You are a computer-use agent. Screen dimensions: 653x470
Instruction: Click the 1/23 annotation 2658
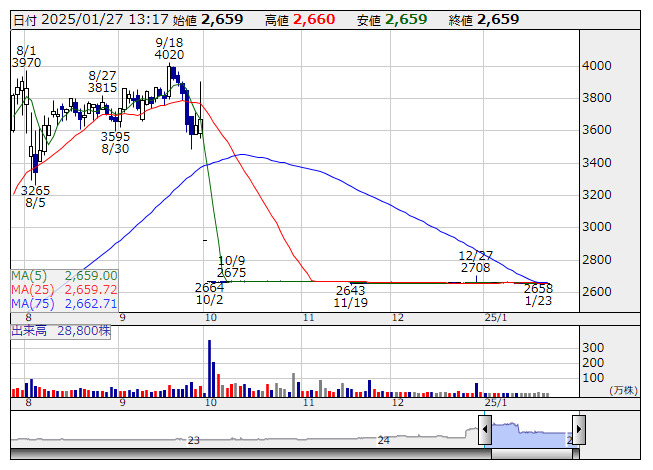(538, 288)
